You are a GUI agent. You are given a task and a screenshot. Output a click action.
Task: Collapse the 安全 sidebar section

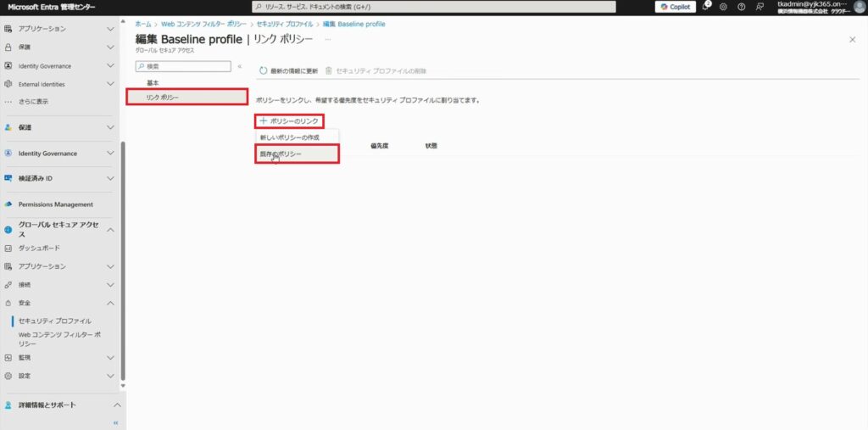110,303
